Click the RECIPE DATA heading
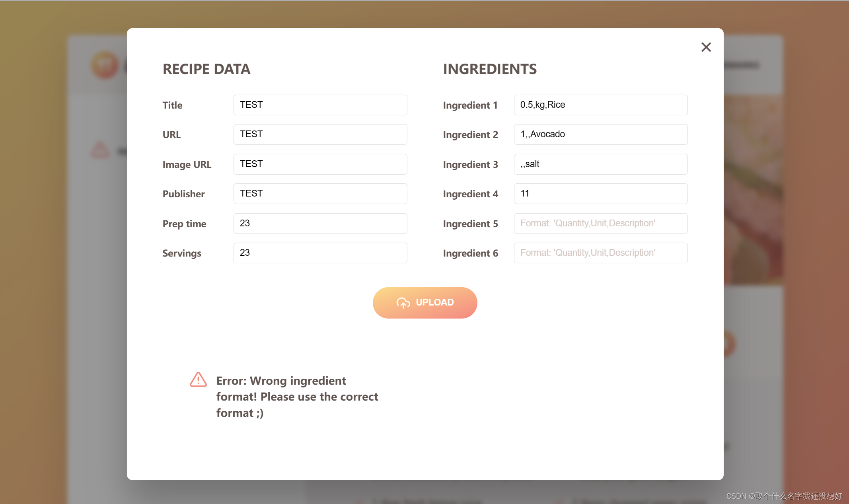This screenshot has height=504, width=849. [206, 69]
